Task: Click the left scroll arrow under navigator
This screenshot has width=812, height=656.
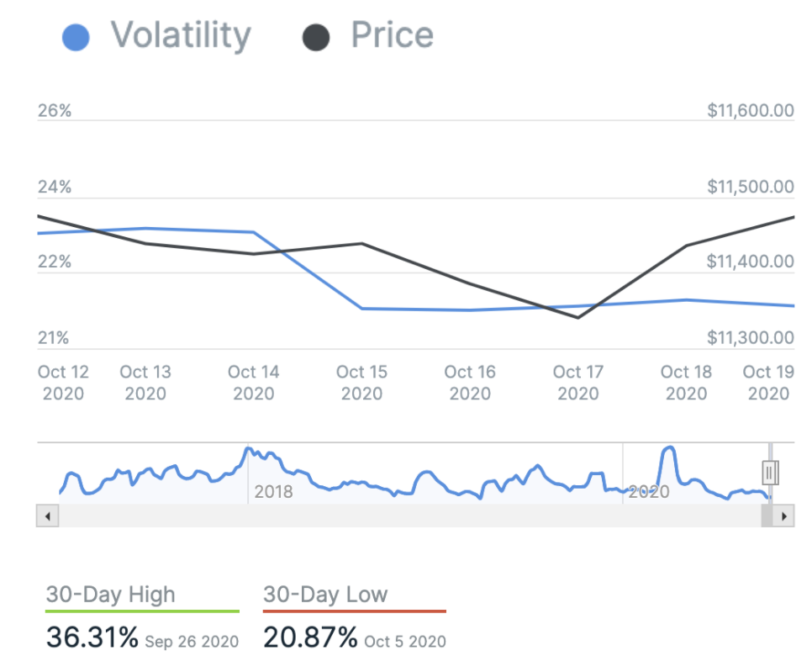Action: [47, 516]
